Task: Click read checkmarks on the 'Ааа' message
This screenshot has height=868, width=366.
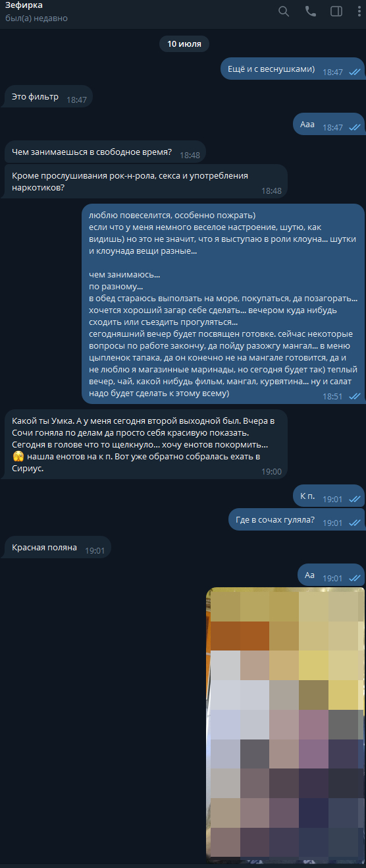Action: [x=355, y=127]
